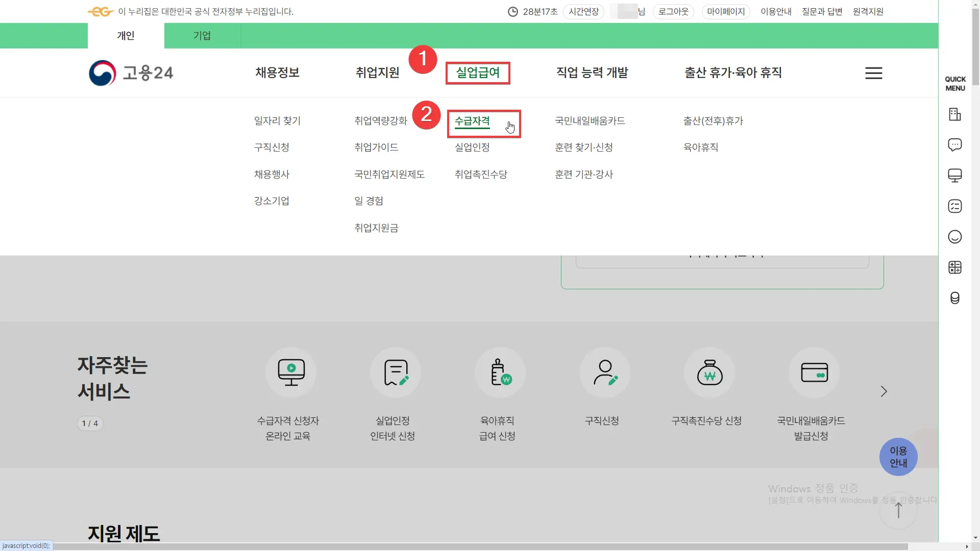
Task: Show next frequently used services page
Action: [x=884, y=391]
